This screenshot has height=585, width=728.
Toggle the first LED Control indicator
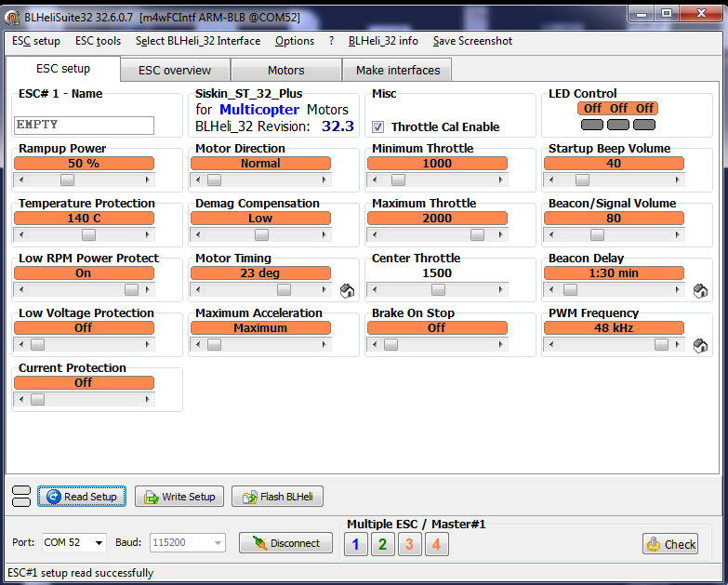coord(592,125)
